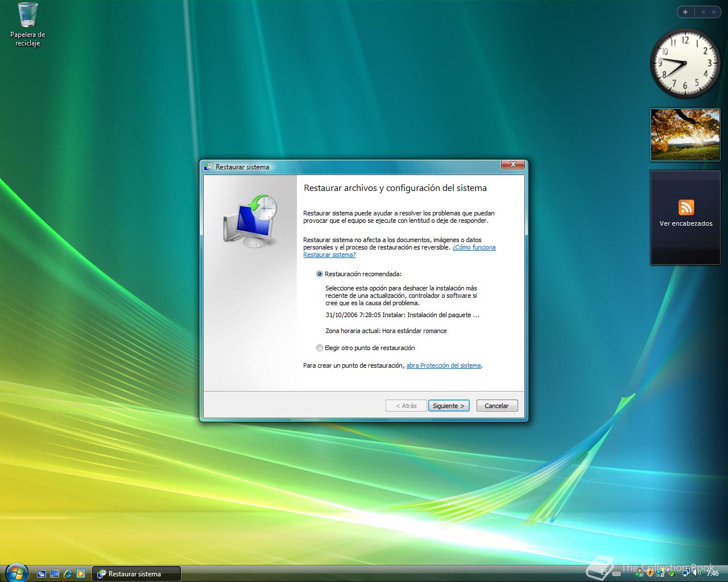The height and width of the screenshot is (582, 728).
Task: Open the volume speaker tray icon
Action: point(696,573)
